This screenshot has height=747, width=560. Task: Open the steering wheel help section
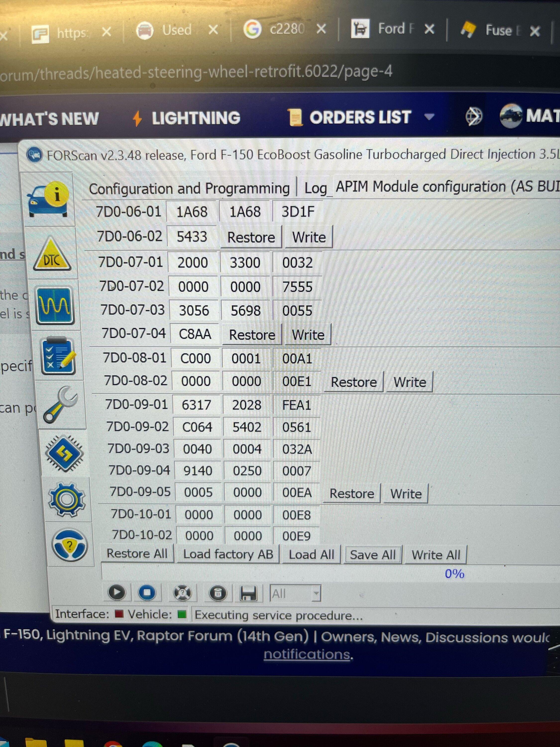pos(70,545)
